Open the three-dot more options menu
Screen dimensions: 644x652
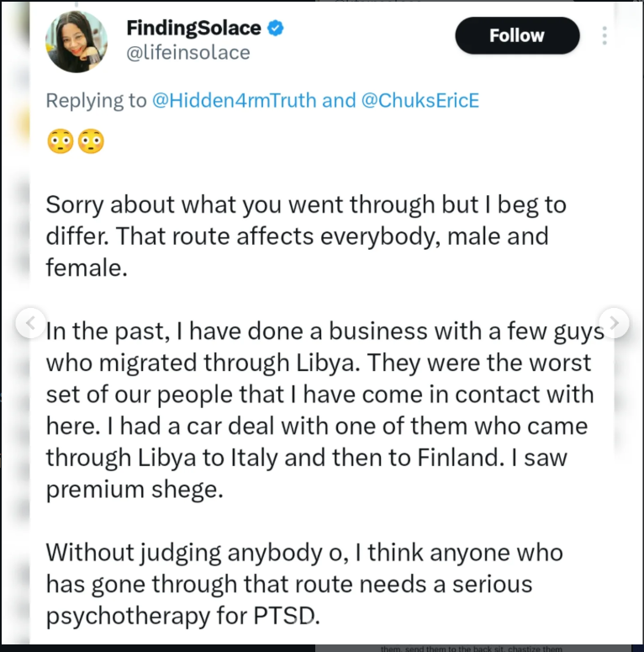(604, 35)
